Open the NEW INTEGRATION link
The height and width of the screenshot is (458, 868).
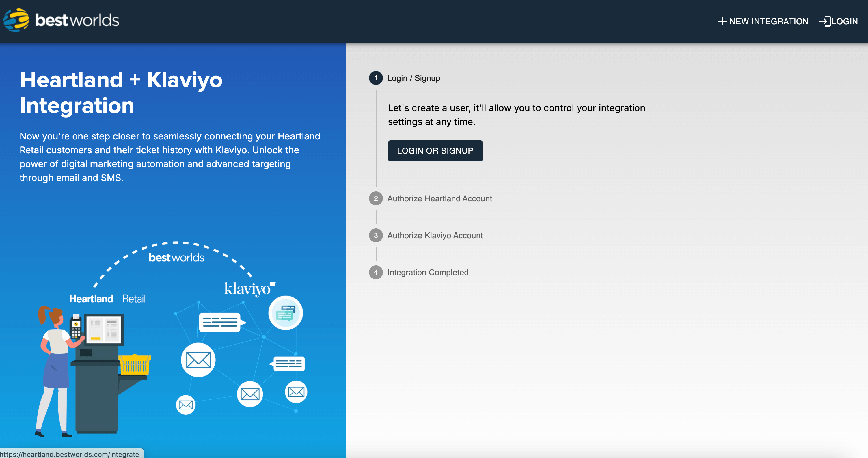click(x=763, y=21)
